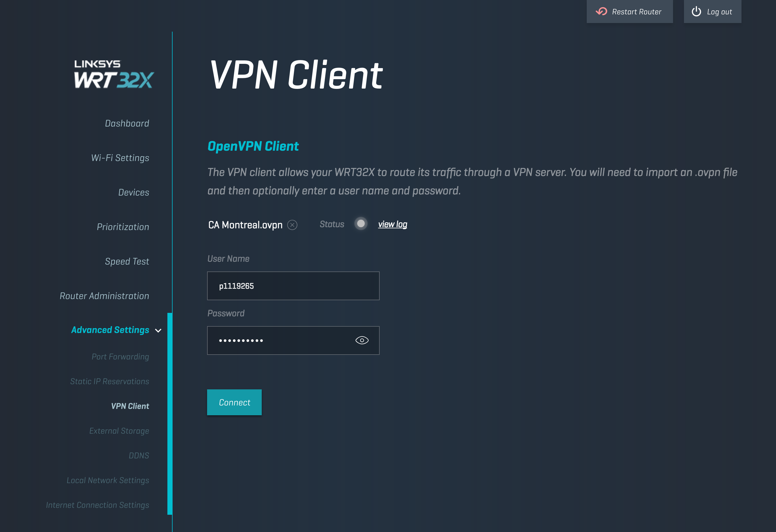Open Port Forwarding submenu item
776x532 pixels.
[120, 357]
